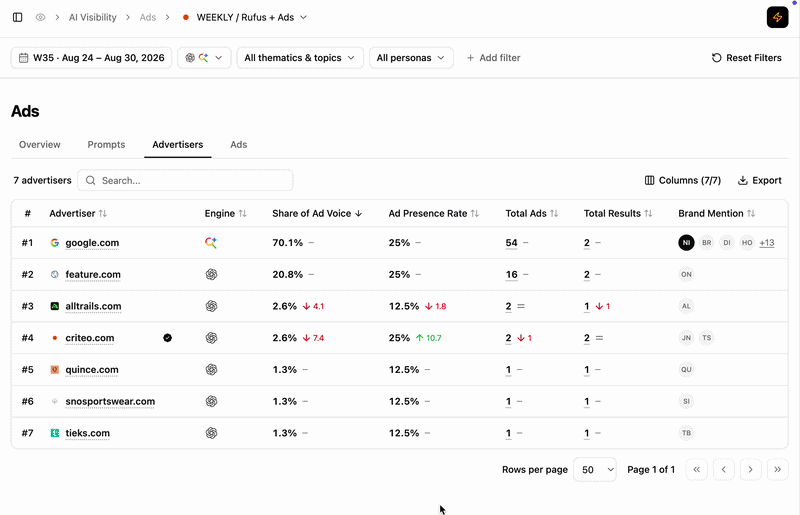The height and width of the screenshot is (515, 800).
Task: Click the verified badge beside criteo.com
Action: coord(167,338)
